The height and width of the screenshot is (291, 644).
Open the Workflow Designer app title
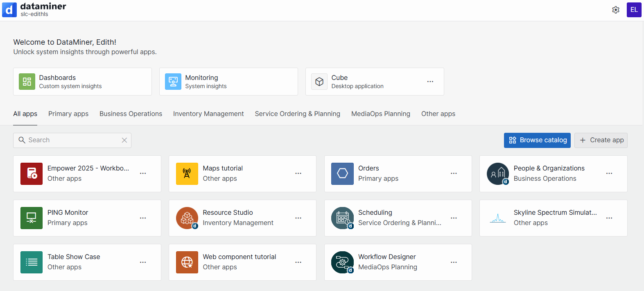[x=387, y=257]
